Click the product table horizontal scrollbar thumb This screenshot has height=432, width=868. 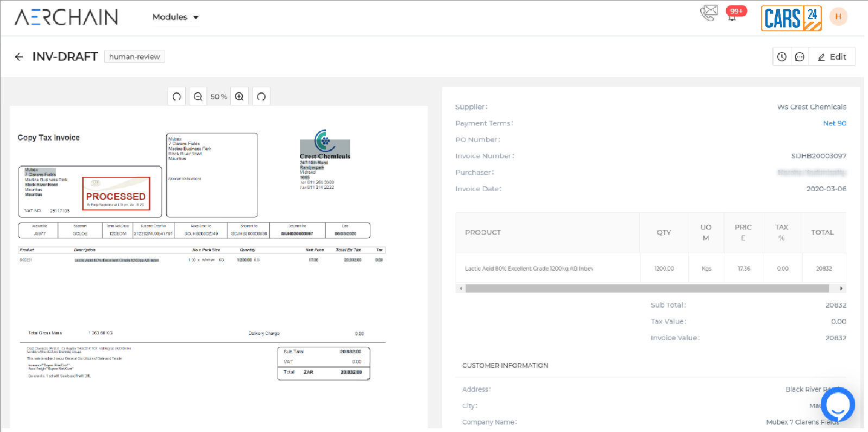(647, 288)
